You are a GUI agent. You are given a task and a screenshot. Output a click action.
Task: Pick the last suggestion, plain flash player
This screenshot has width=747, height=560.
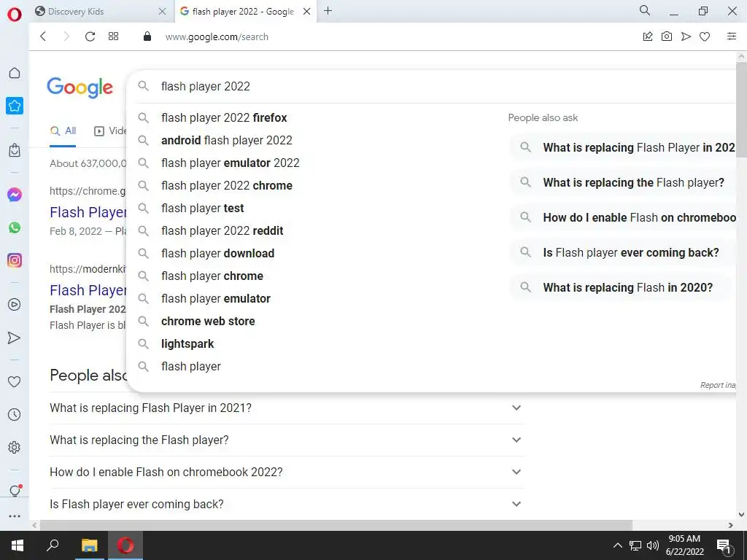point(190,367)
